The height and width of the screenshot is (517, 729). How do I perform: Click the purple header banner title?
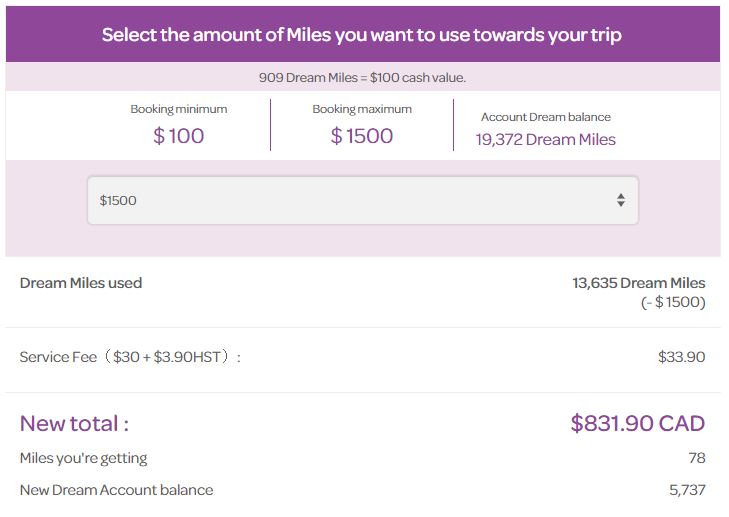pyautogui.click(x=361, y=35)
